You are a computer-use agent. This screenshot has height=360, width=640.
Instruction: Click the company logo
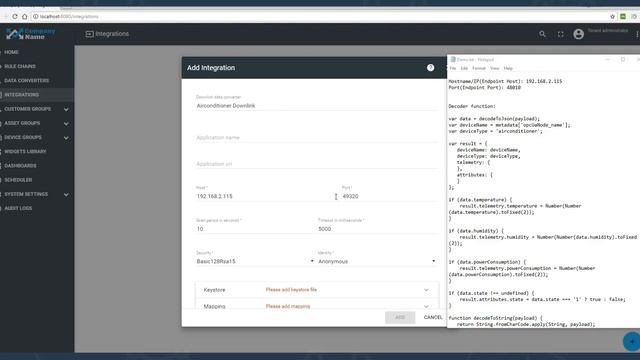[31, 34]
